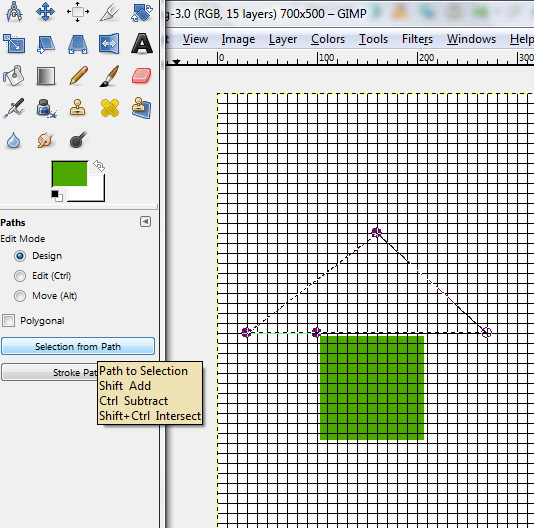Open the Image menu
Screen dimensions: 534x528
click(x=238, y=39)
